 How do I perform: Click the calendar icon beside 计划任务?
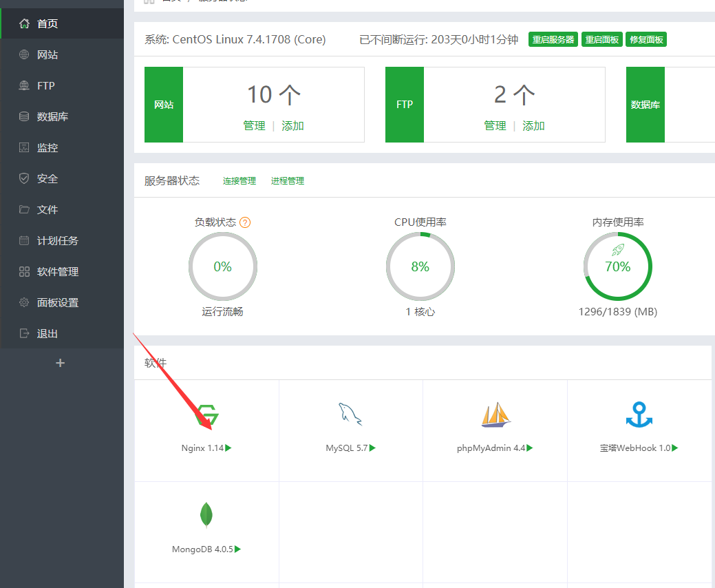[x=24, y=240]
